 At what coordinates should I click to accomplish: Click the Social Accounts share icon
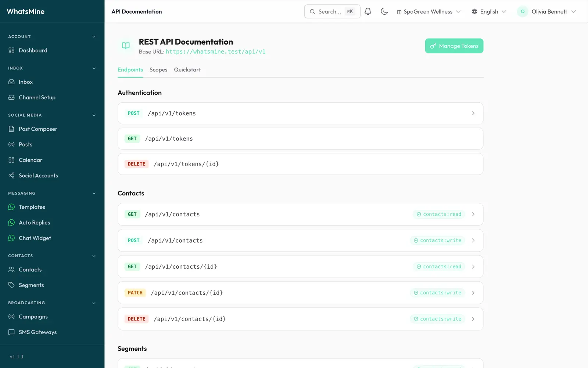coord(11,176)
